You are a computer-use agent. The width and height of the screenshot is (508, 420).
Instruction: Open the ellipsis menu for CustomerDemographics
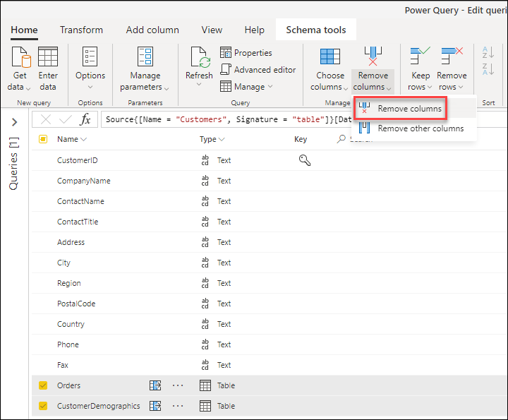[x=178, y=406]
